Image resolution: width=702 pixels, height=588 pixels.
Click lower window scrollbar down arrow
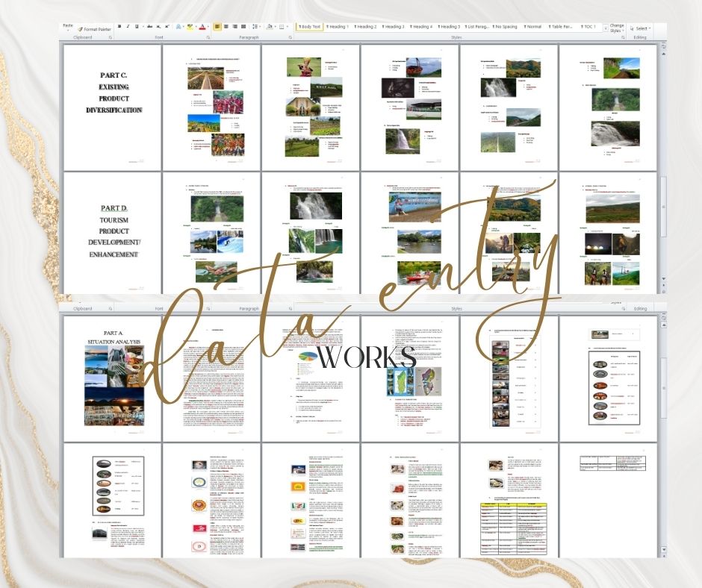[663, 549]
